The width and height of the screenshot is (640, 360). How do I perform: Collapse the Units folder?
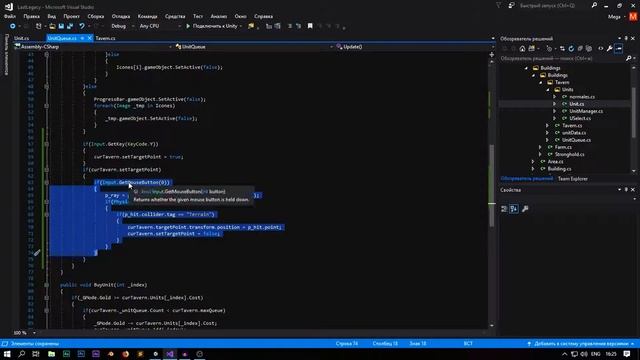548,90
